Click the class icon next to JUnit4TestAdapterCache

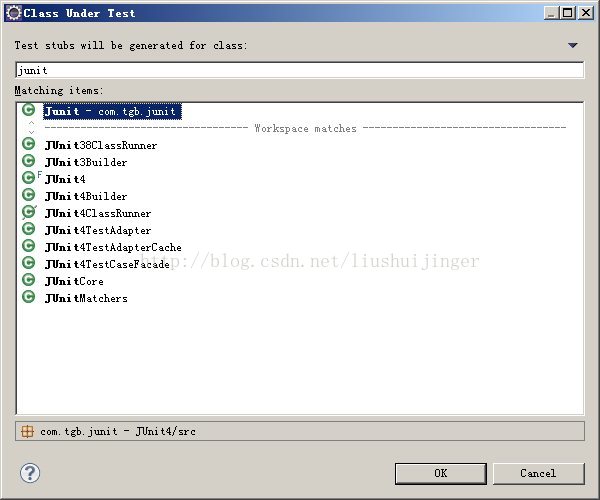(x=28, y=246)
